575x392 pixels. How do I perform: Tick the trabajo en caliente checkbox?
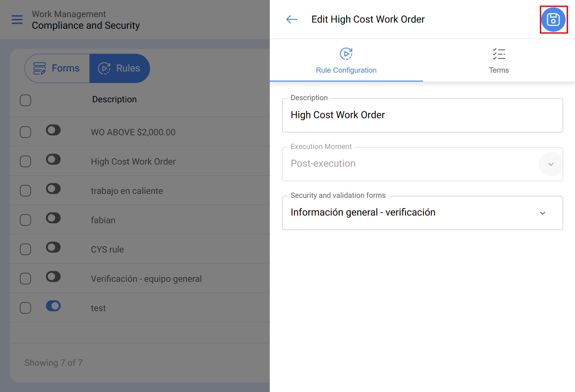click(x=25, y=191)
